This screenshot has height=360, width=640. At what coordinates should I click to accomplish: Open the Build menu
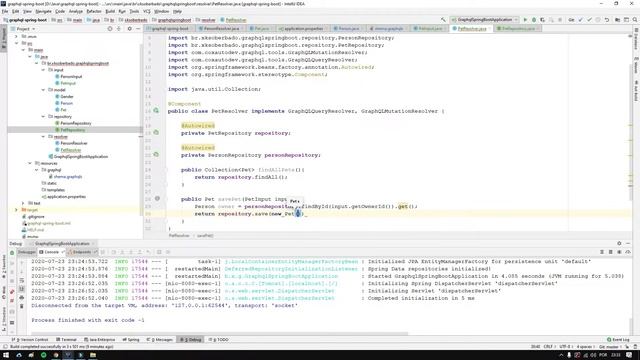110,11
